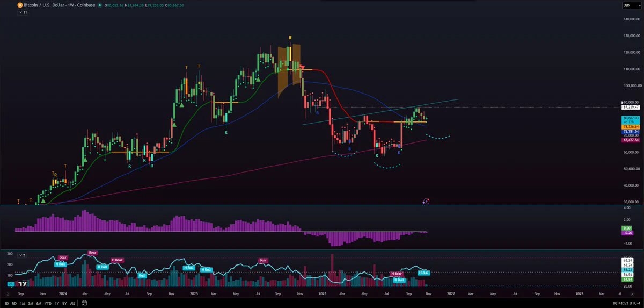Screen dimensions: 644x308
Task: Click the H Bear label near July 2026
Action: pos(397,274)
